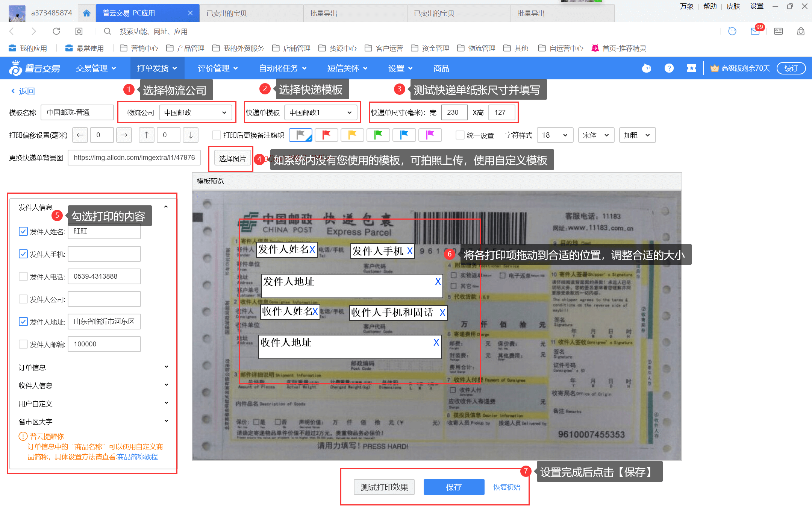Open the help question mark icon
The width and height of the screenshot is (812, 519).
click(x=669, y=68)
